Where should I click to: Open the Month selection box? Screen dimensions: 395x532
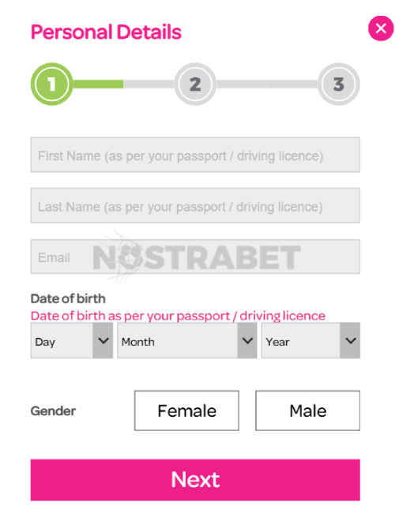pos(187,340)
